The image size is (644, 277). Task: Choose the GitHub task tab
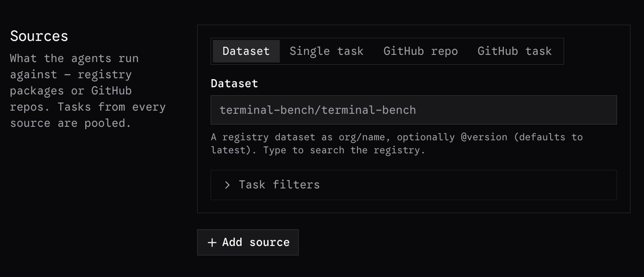tap(515, 51)
